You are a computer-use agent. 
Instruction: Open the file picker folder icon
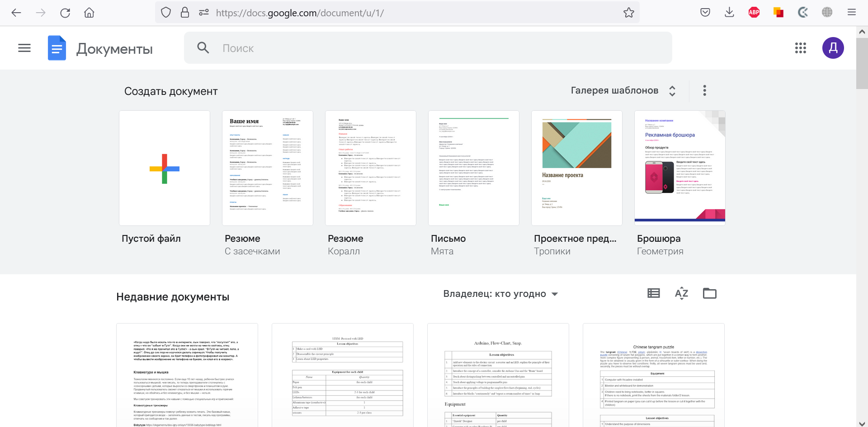coord(710,293)
